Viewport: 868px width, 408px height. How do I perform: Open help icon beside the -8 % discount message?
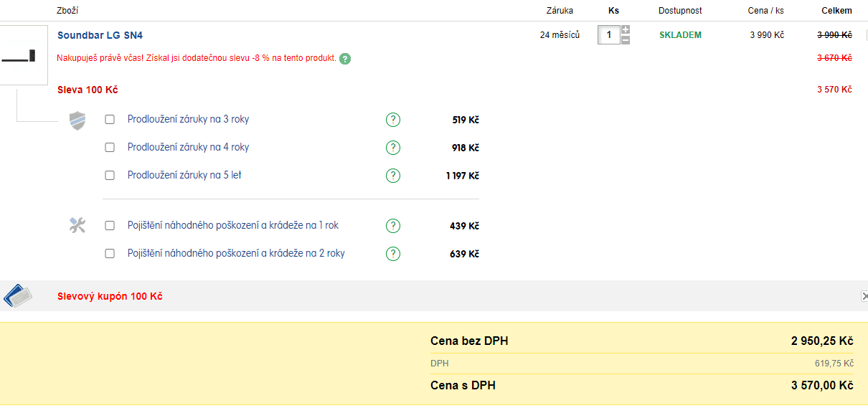pyautogui.click(x=345, y=59)
